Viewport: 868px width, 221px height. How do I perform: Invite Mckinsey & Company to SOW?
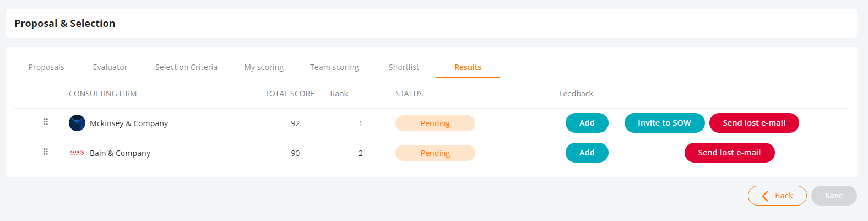click(664, 123)
